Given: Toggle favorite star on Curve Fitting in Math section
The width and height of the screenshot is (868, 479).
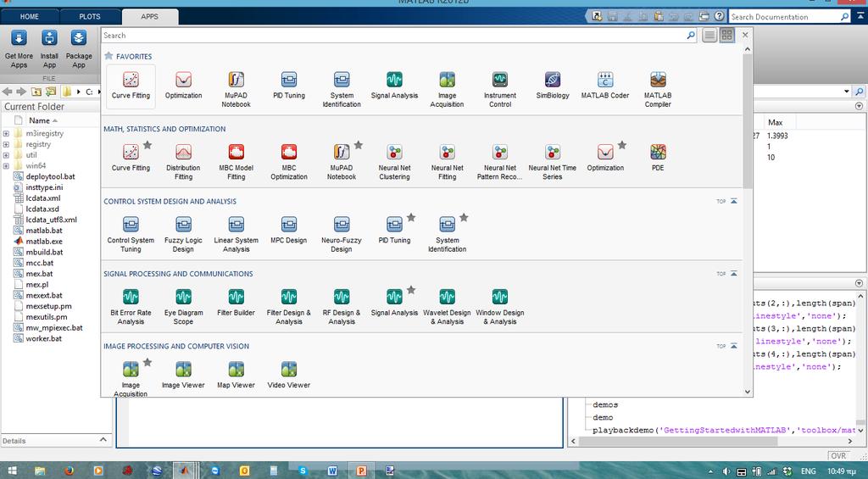Looking at the screenshot, I should click(x=147, y=145).
